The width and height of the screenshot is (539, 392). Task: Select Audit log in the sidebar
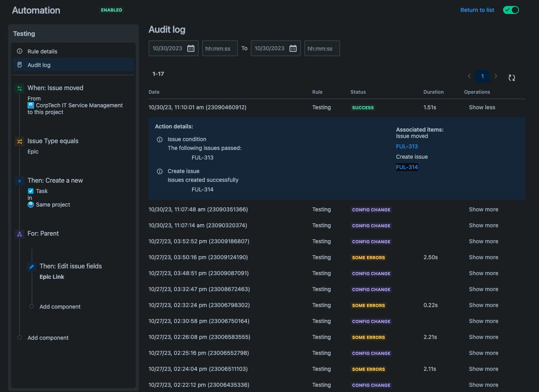(39, 65)
